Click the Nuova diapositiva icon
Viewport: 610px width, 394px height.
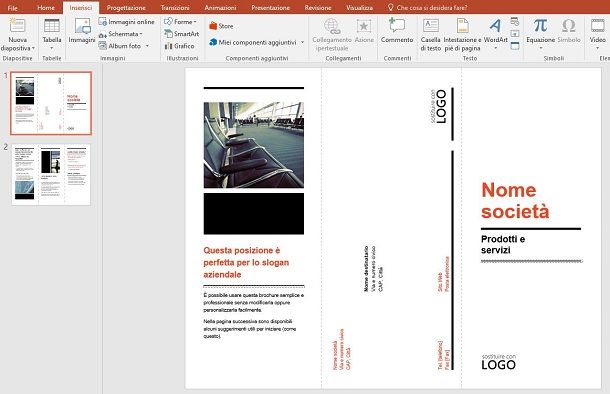click(17, 25)
